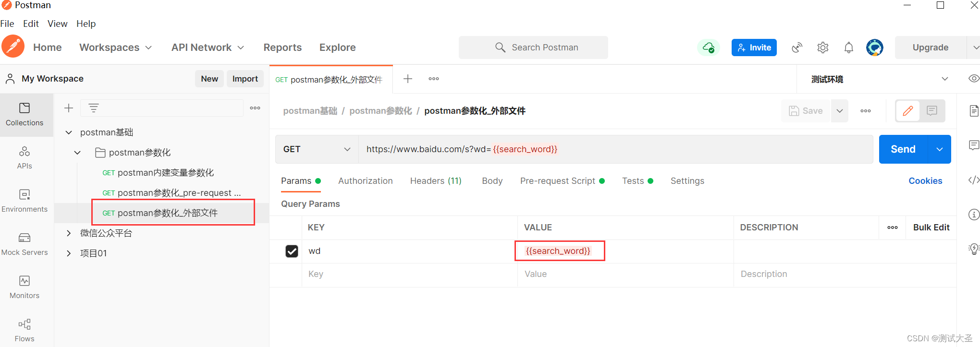Viewport: 980px width, 347px height.
Task: Click the Invite button
Action: [754, 48]
